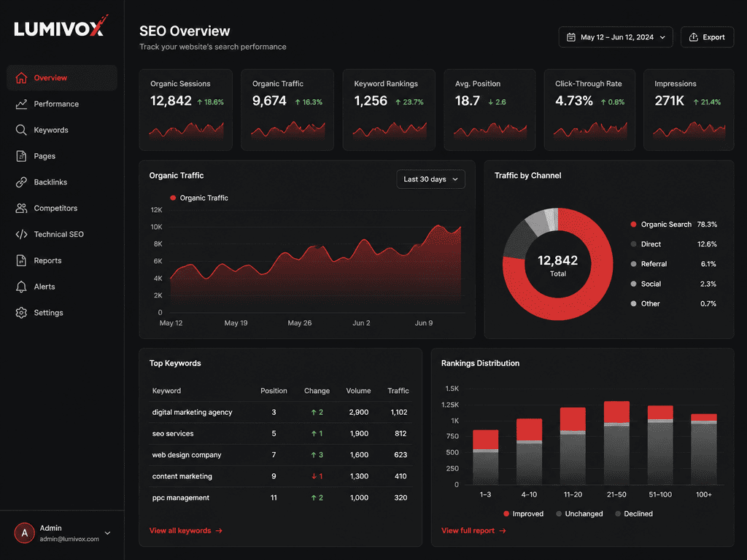This screenshot has height=560, width=747.
Task: Click Organic Search legend red swatch
Action: pos(633,225)
